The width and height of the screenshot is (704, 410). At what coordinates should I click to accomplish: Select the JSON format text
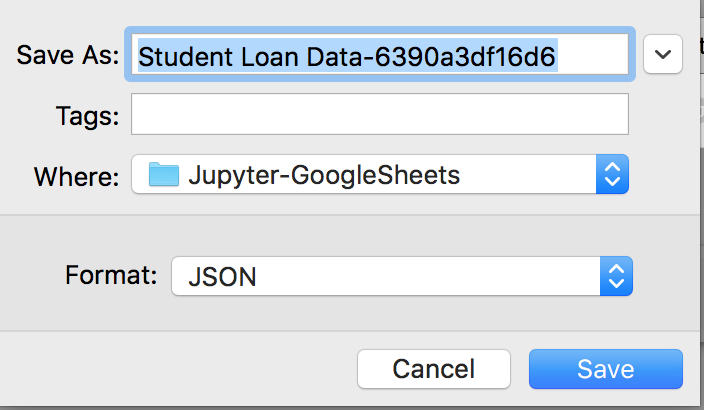coord(222,277)
